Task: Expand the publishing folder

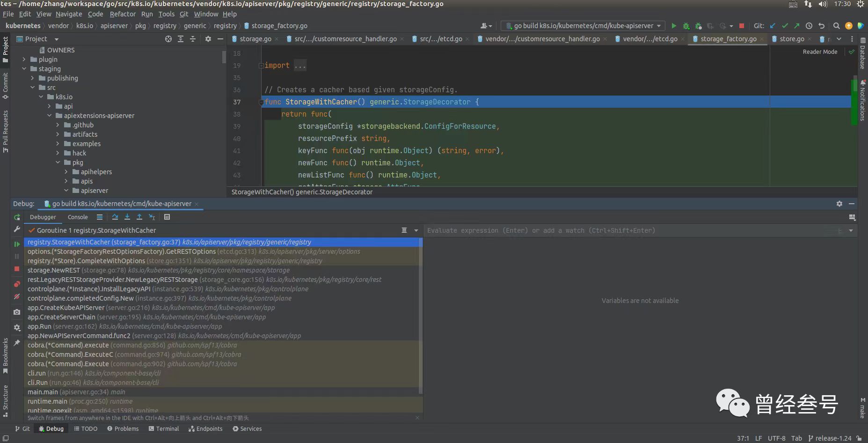Action: coord(32,78)
